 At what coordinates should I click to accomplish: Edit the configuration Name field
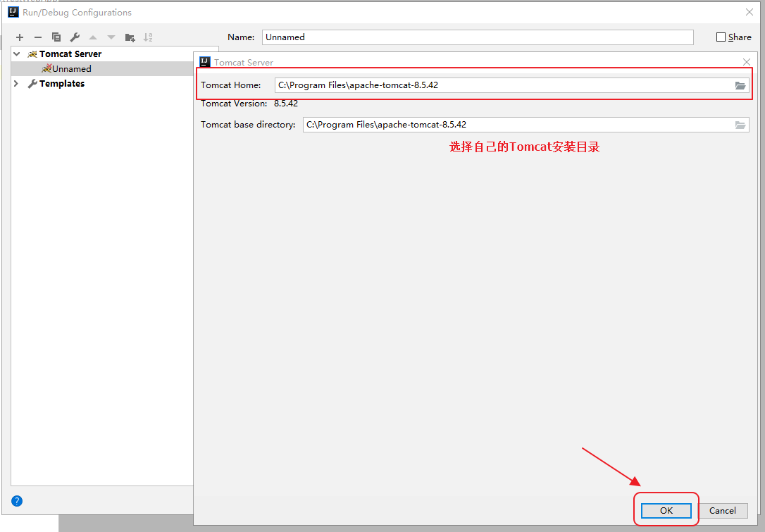[478, 37]
